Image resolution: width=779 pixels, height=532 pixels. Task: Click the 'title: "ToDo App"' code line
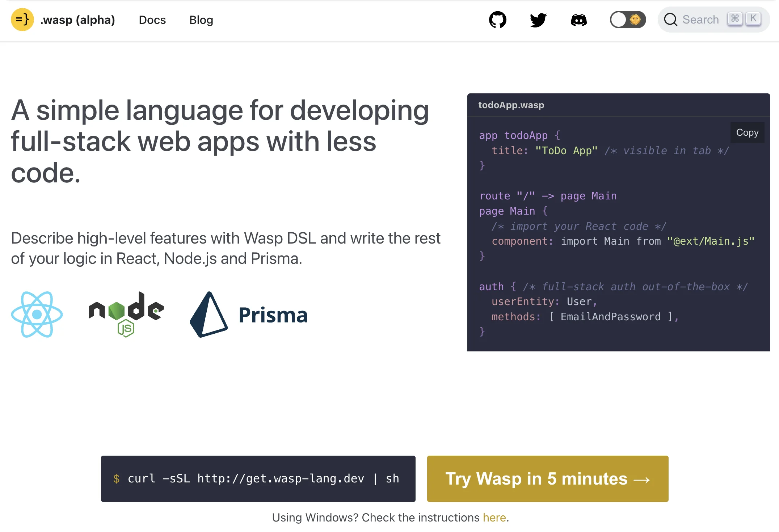544,151
